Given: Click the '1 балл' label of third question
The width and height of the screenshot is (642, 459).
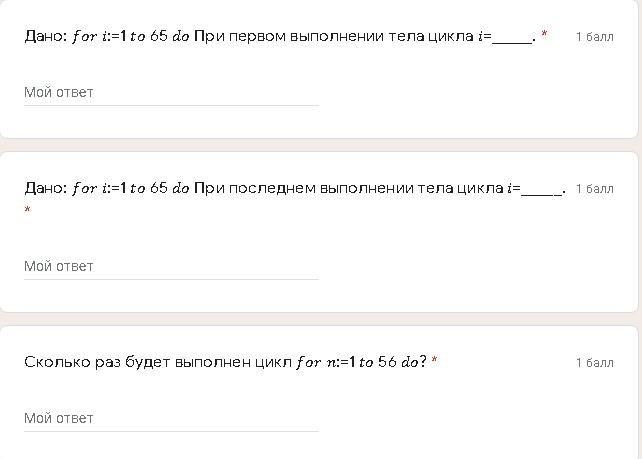Looking at the screenshot, I should coord(594,363).
